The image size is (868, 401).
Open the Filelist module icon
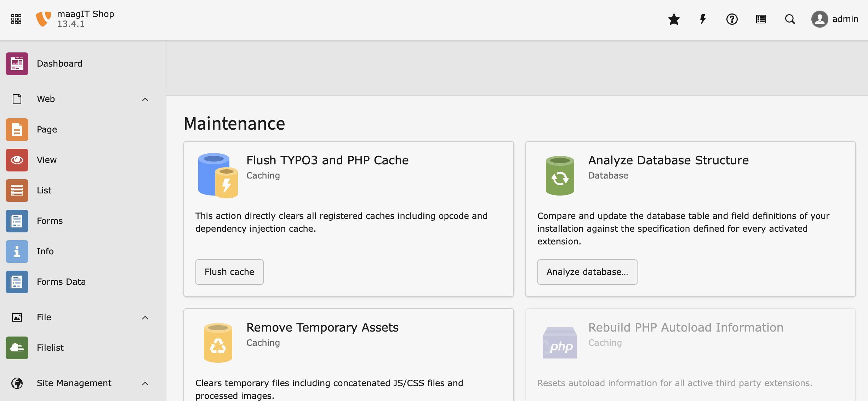[x=17, y=348]
